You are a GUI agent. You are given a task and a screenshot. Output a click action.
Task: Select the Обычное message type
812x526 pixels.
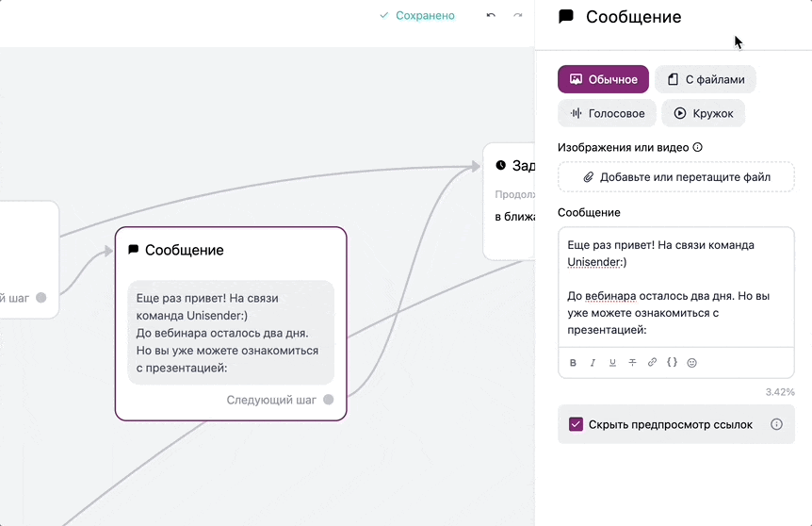pos(603,79)
